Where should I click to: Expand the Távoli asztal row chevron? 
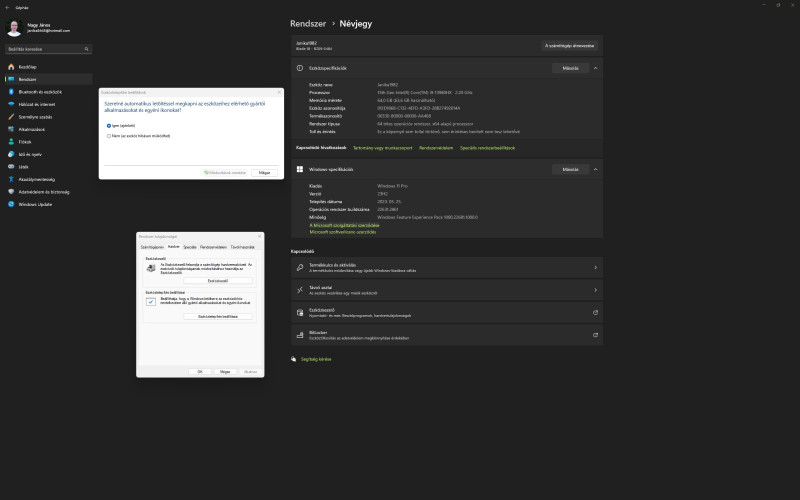coord(595,290)
